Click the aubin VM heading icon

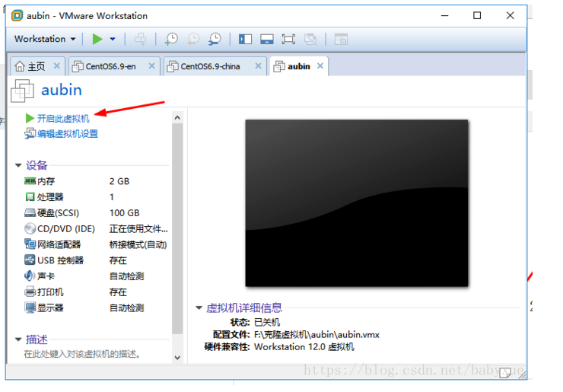point(22,90)
